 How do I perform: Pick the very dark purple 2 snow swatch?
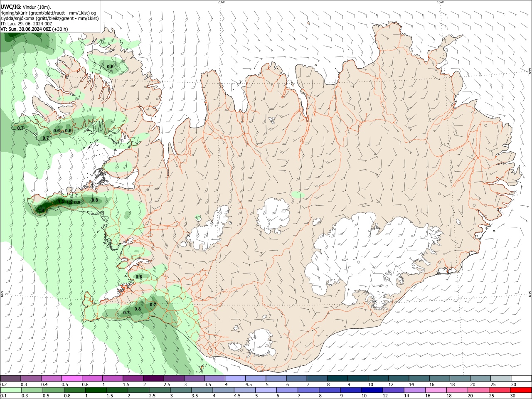pyautogui.click(x=153, y=379)
